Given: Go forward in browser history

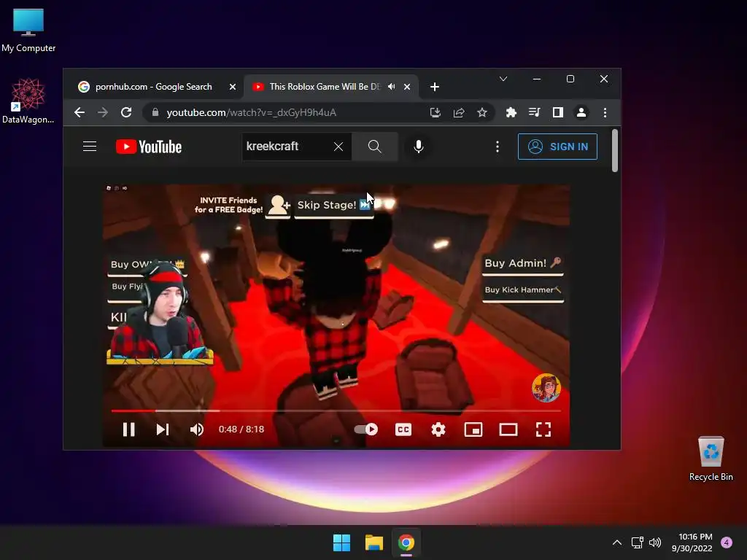Looking at the screenshot, I should [x=102, y=112].
